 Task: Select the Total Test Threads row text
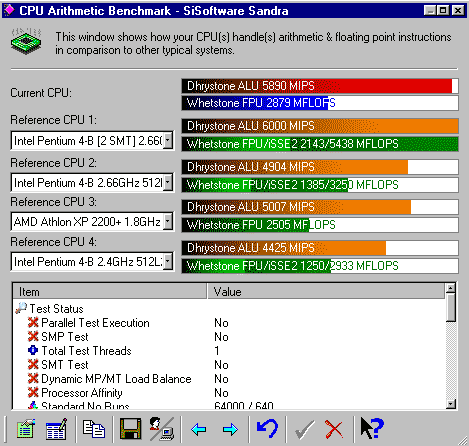coord(86,351)
